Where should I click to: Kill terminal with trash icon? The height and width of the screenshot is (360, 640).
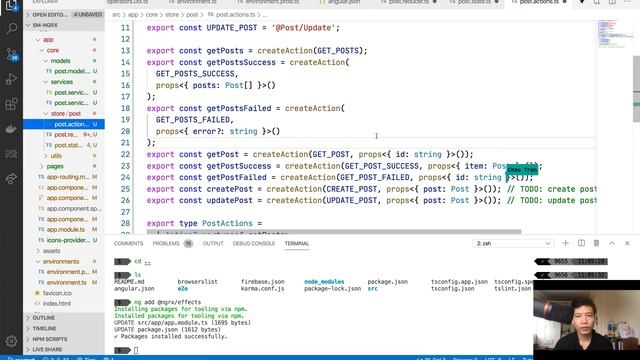click(596, 243)
